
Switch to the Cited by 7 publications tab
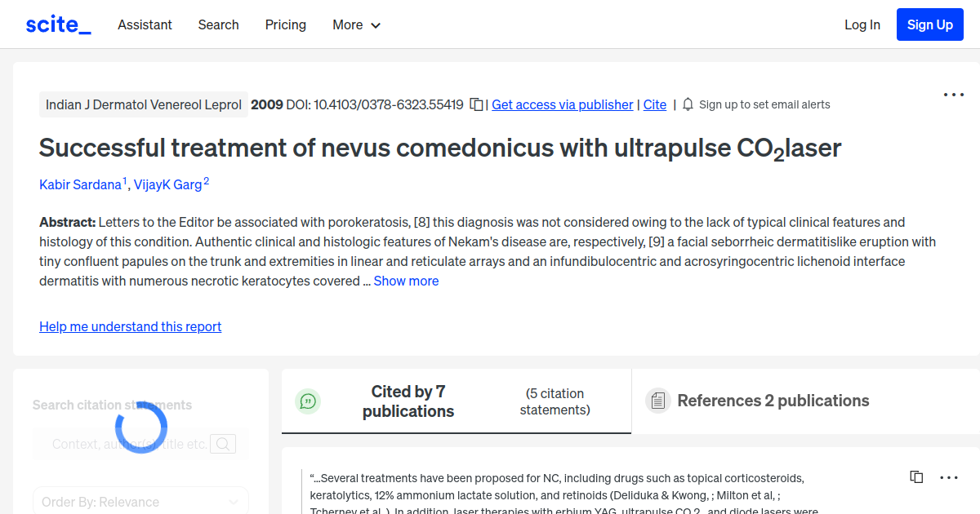pyautogui.click(x=408, y=401)
